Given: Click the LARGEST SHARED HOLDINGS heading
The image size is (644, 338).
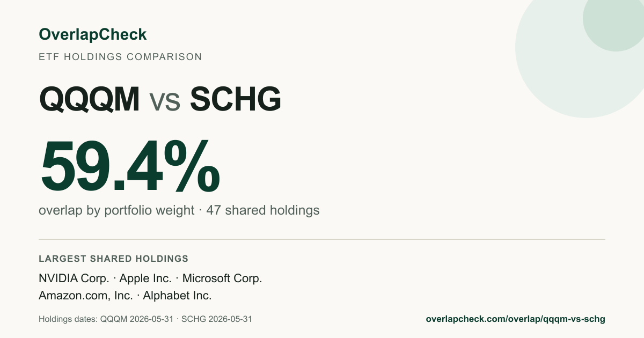Looking at the screenshot, I should click(x=113, y=259).
